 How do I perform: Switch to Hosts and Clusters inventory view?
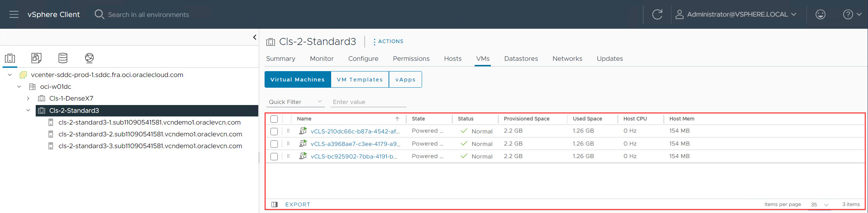(x=10, y=58)
